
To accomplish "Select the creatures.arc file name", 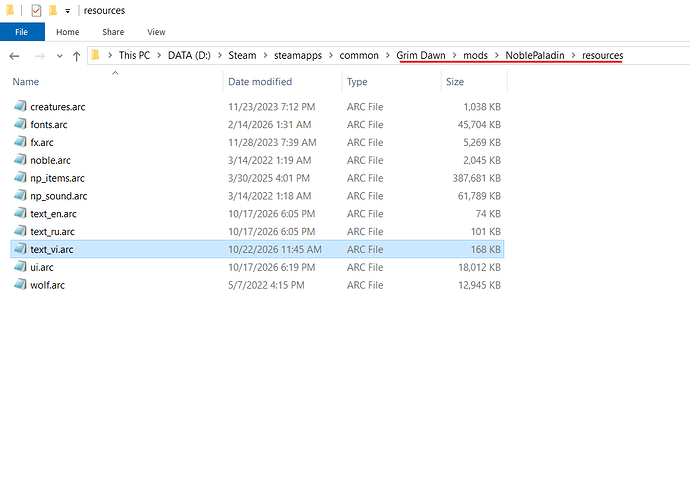I will click(58, 107).
